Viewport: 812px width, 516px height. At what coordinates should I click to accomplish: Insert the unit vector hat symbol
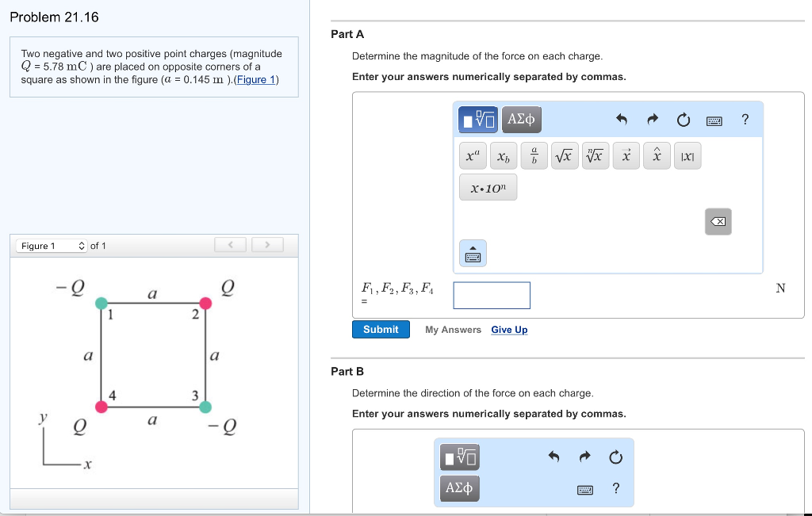(x=657, y=155)
